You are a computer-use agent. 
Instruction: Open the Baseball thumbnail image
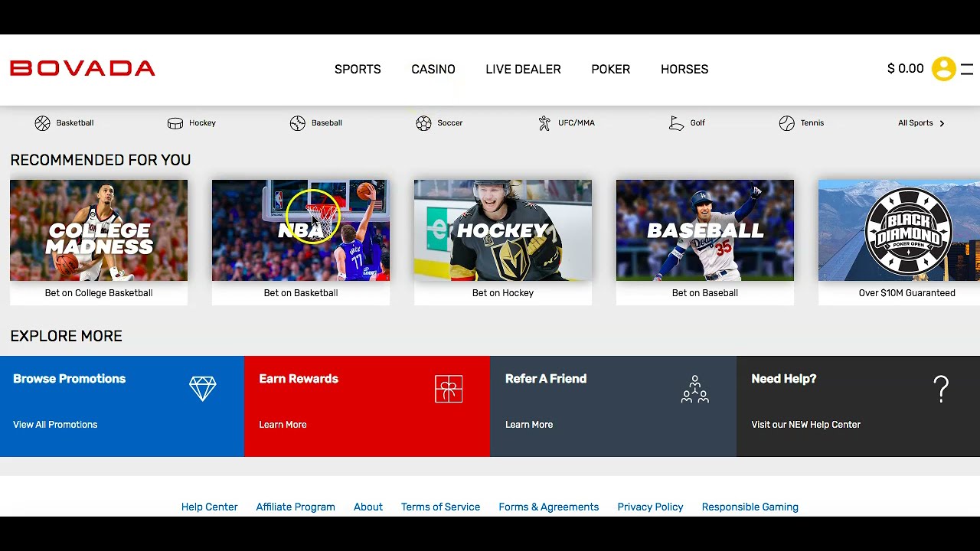(705, 230)
